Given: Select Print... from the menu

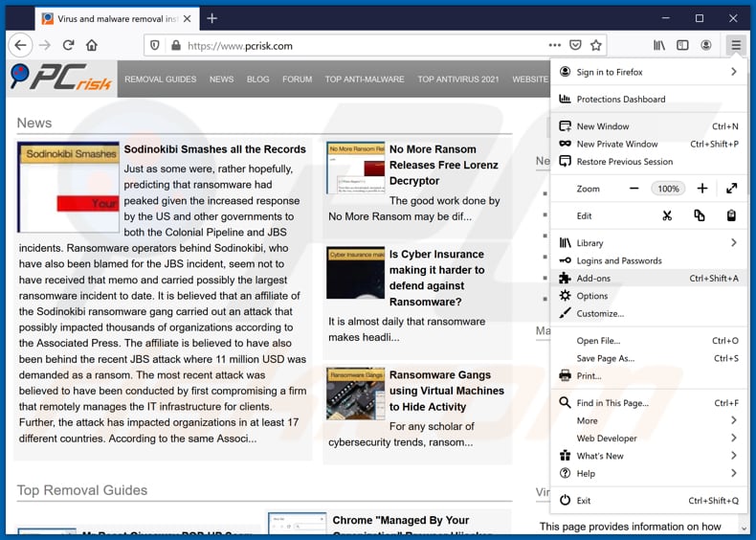Looking at the screenshot, I should 649,375.
